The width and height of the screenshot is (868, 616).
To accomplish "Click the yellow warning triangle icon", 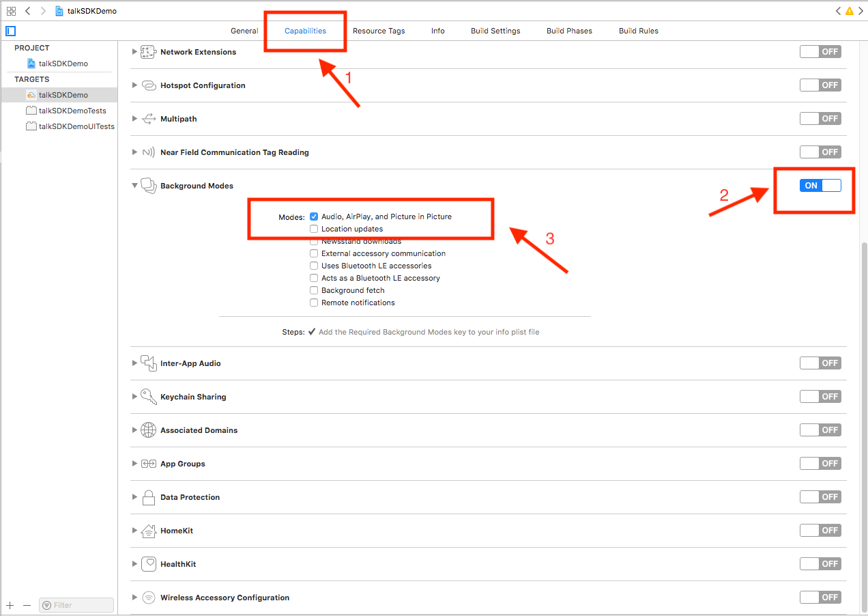I will click(x=849, y=11).
